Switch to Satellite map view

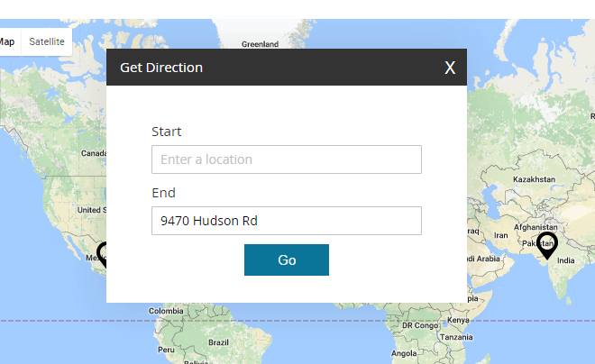click(46, 41)
